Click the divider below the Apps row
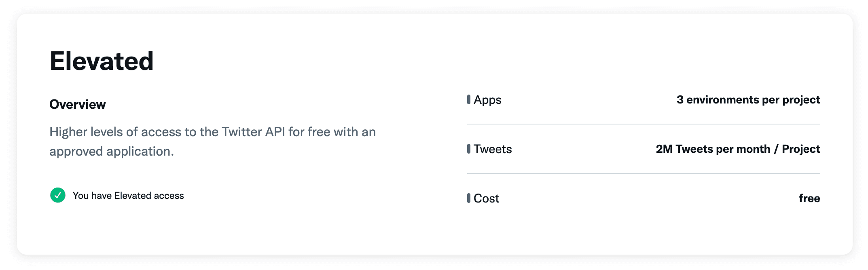This screenshot has height=270, width=868. pos(644,124)
